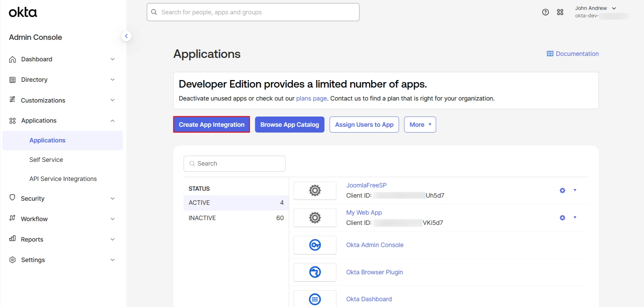Open My Web App actions dropdown arrow

[575, 217]
